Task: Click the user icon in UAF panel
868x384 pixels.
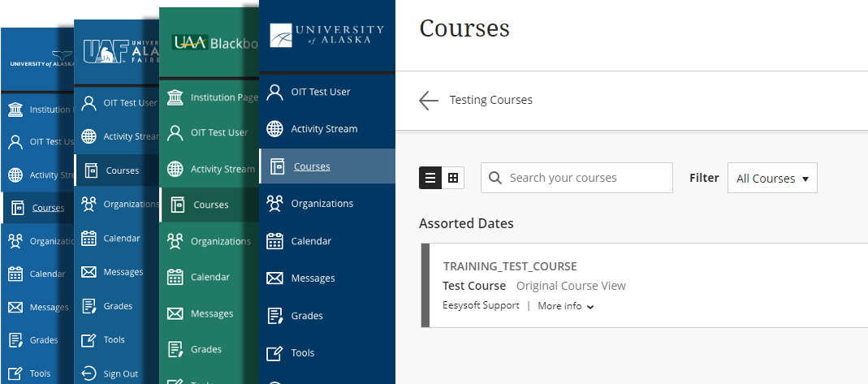Action: (89, 103)
